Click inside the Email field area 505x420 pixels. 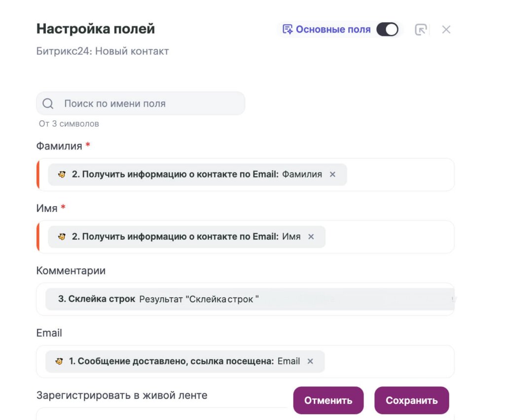pos(395,361)
